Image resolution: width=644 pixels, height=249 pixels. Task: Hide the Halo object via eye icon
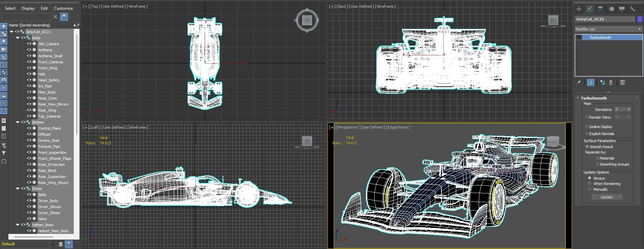coord(29,74)
